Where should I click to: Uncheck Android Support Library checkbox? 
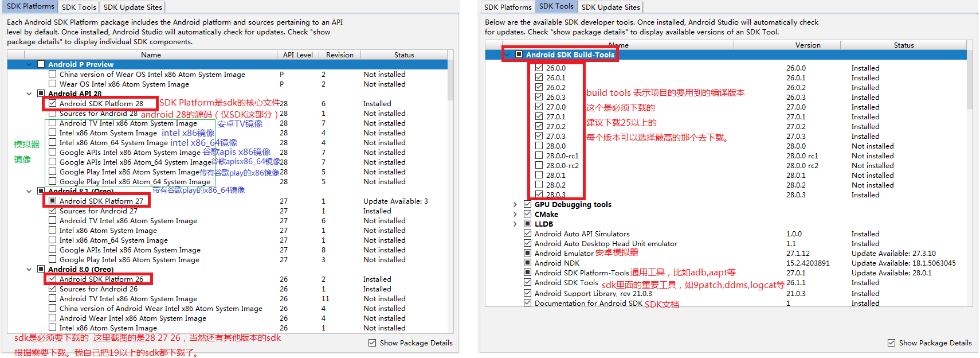pos(527,293)
